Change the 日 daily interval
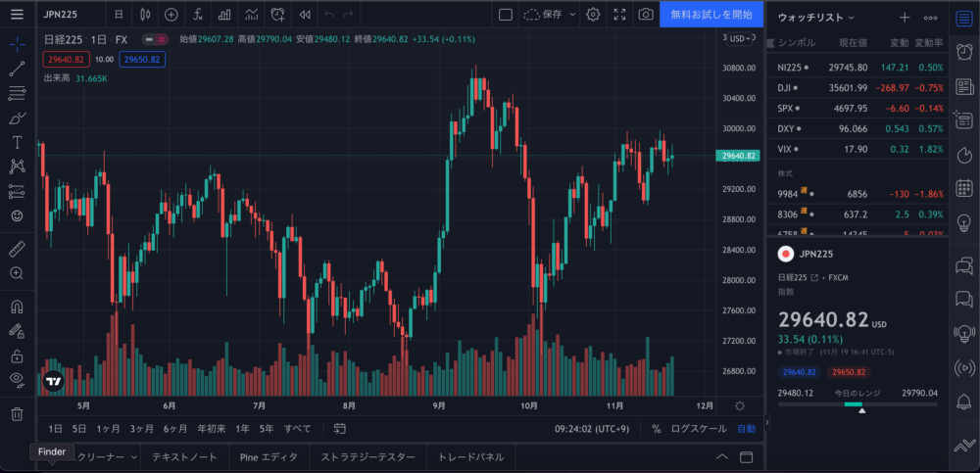 tap(119, 14)
